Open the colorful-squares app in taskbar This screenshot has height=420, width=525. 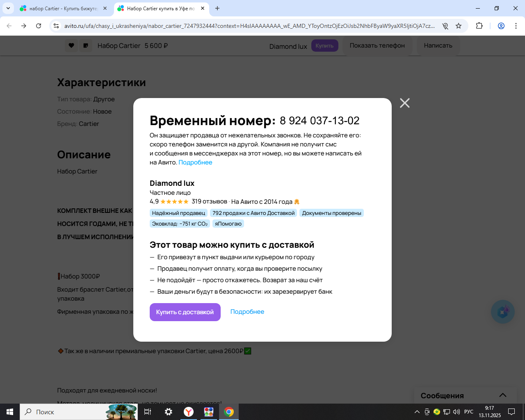209,412
